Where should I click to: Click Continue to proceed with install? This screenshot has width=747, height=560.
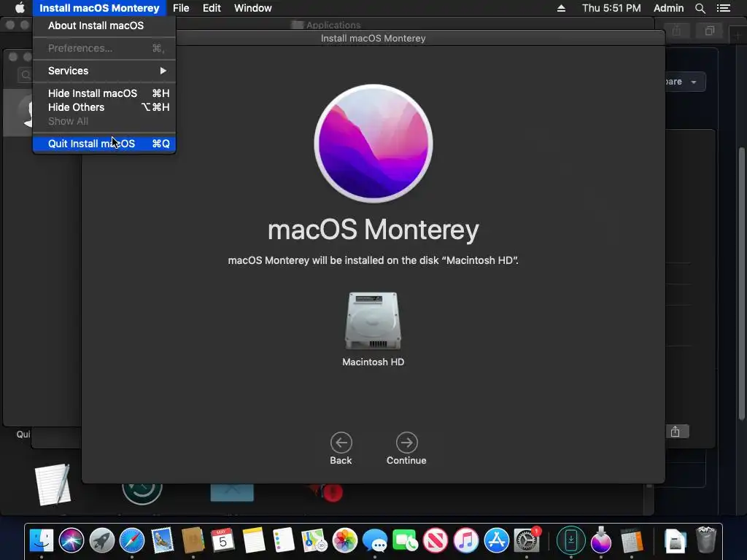click(406, 448)
